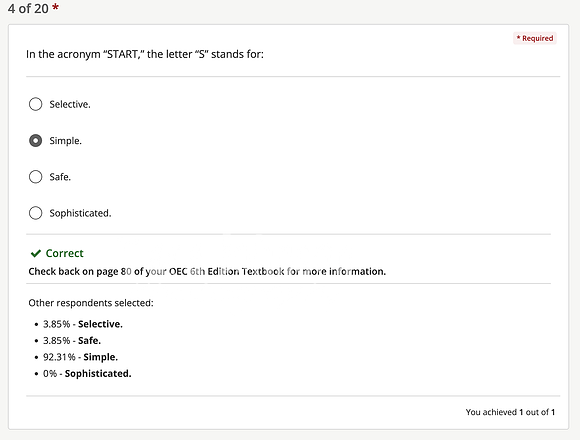Click the '3.85% - Selective.' result row
This screenshot has height=440, width=580.
point(82,324)
